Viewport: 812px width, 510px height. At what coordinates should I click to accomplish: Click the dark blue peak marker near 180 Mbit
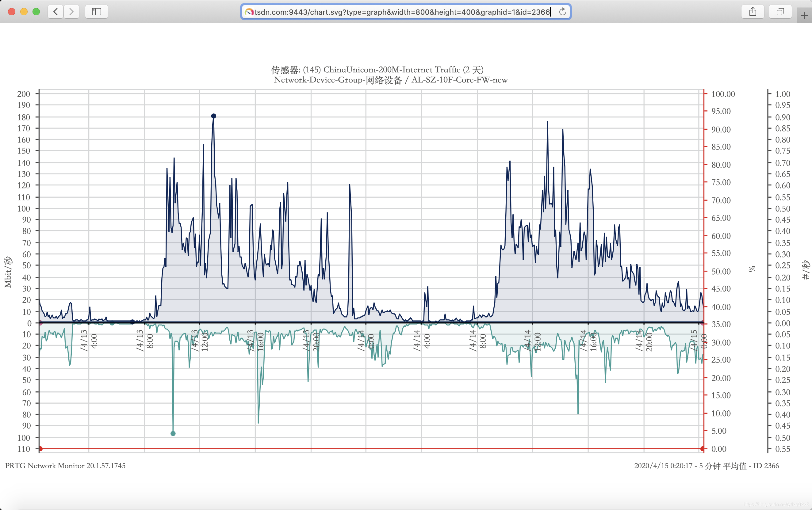213,116
